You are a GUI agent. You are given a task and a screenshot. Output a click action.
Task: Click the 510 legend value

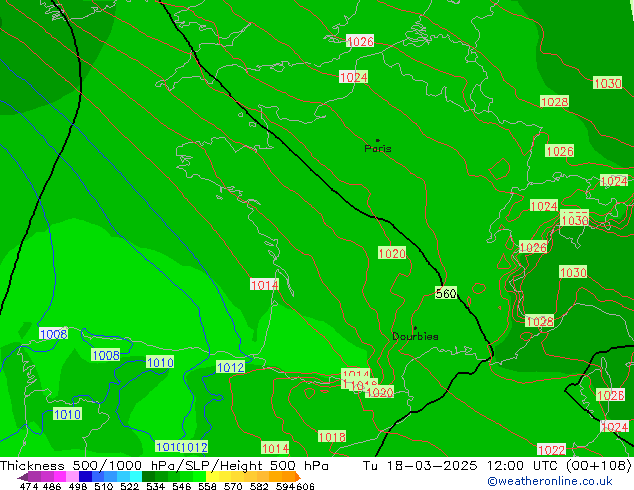[104, 486]
